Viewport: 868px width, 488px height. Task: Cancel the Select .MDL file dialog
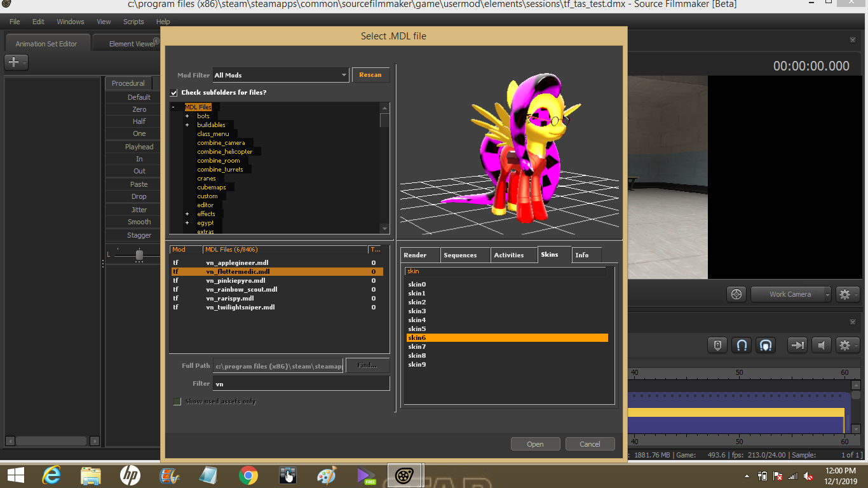590,444
